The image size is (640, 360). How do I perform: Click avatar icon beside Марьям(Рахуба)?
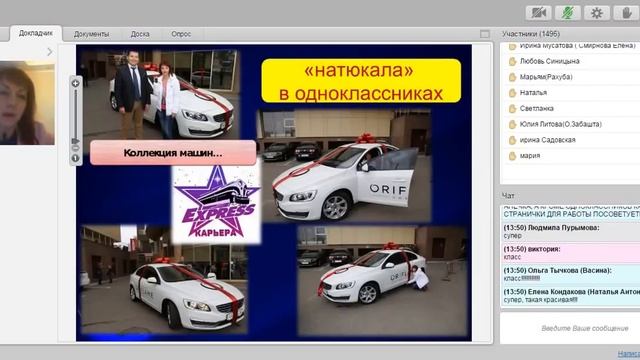pos(512,77)
